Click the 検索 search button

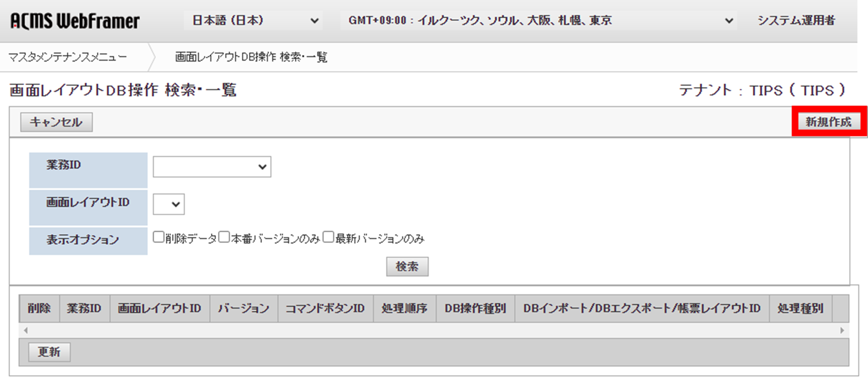(407, 266)
